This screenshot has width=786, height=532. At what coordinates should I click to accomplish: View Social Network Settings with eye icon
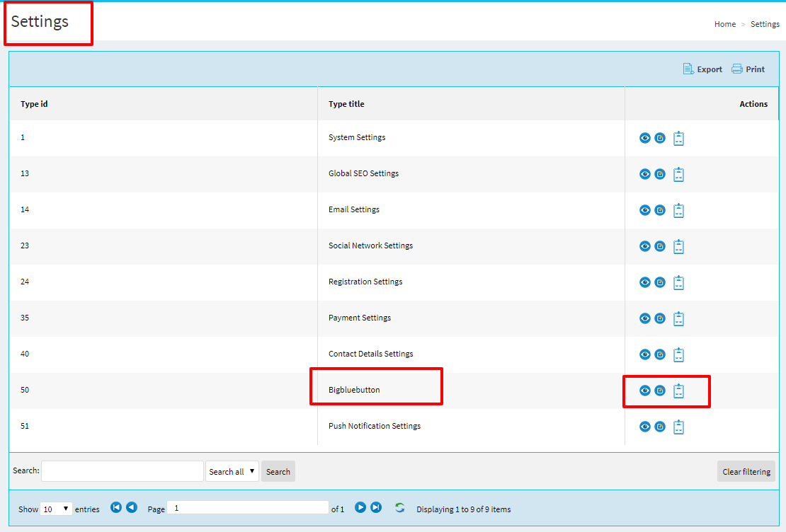coord(644,246)
